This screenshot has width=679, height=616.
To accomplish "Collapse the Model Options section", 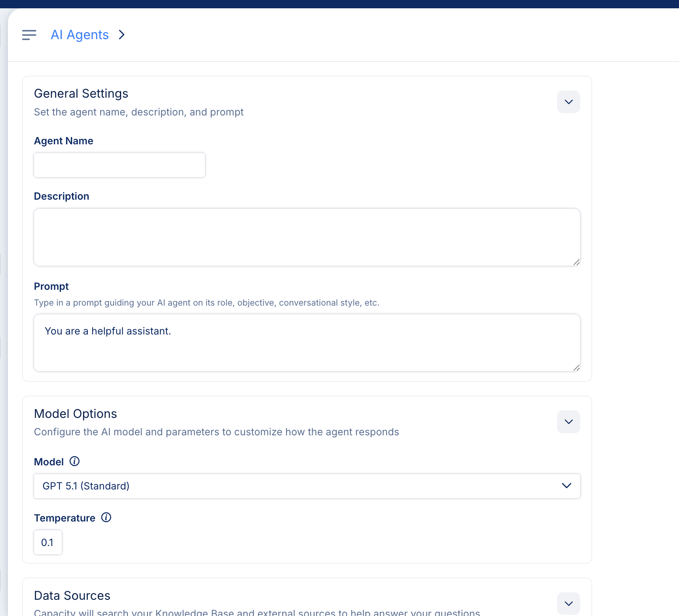I will [568, 421].
